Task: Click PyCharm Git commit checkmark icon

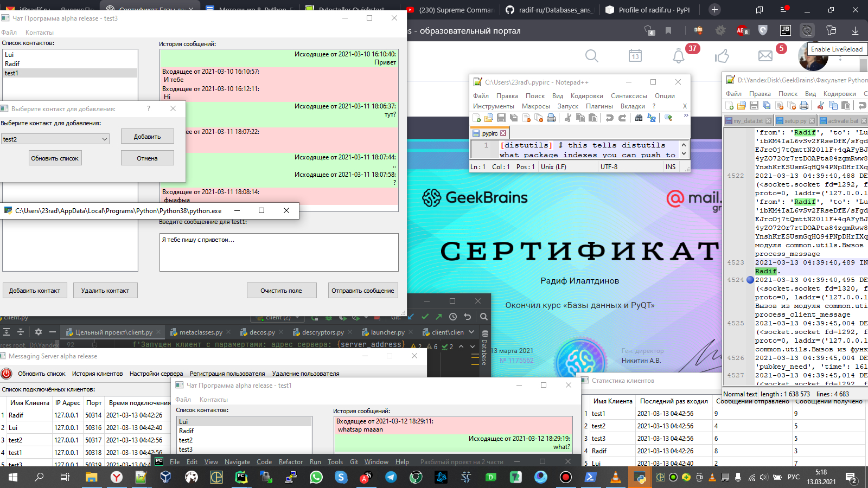Action: click(425, 317)
